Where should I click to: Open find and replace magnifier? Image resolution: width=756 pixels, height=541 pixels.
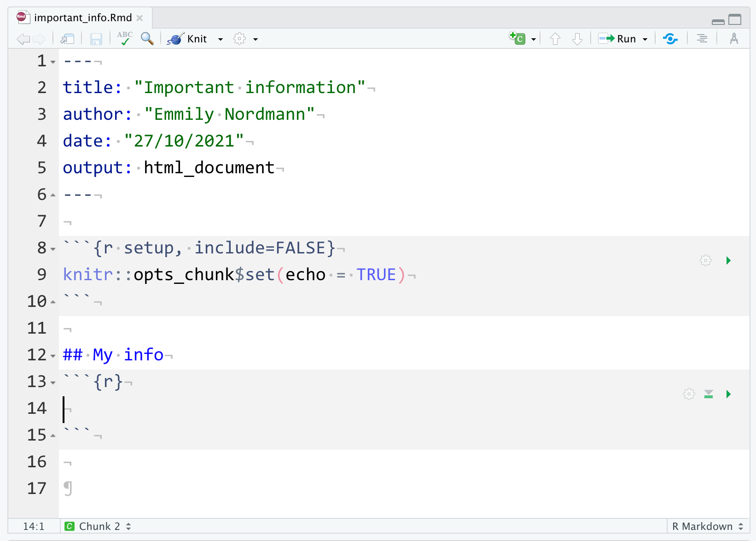[147, 39]
